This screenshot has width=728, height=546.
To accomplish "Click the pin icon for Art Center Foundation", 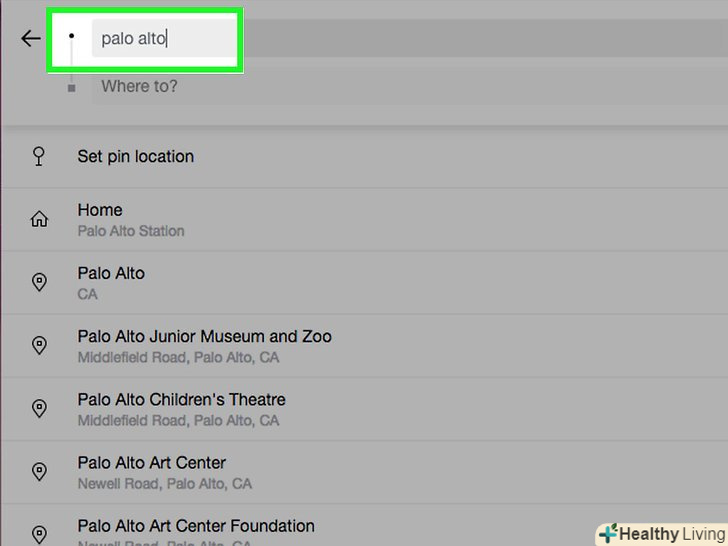I will [39, 534].
